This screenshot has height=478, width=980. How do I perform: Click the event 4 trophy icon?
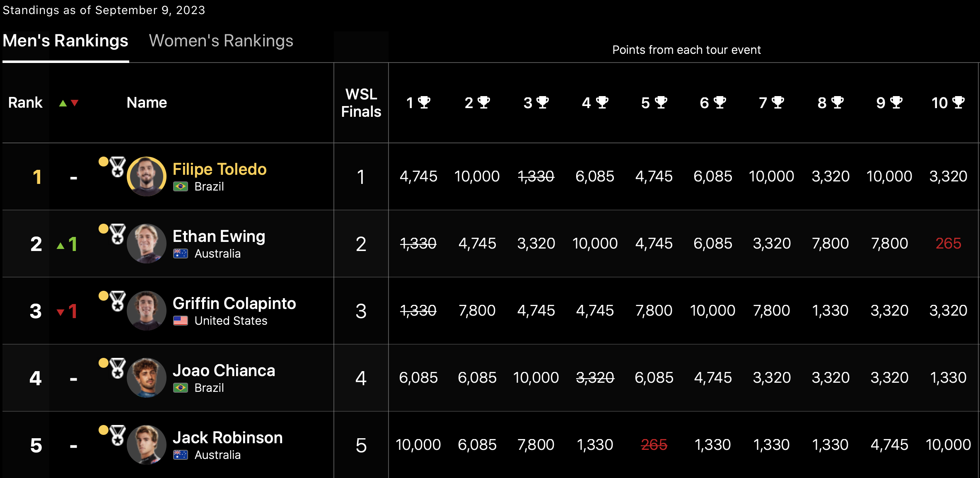tap(602, 102)
